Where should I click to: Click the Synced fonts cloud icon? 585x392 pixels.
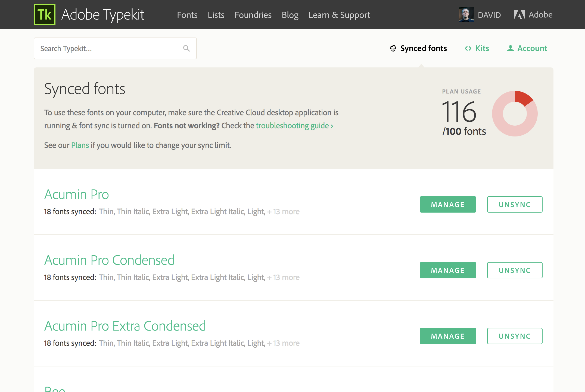[393, 48]
